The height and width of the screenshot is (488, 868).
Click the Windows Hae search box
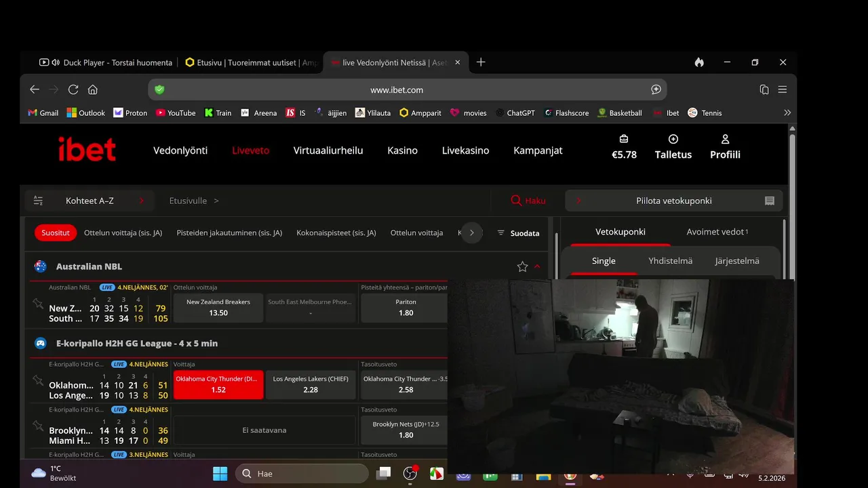coord(302,474)
